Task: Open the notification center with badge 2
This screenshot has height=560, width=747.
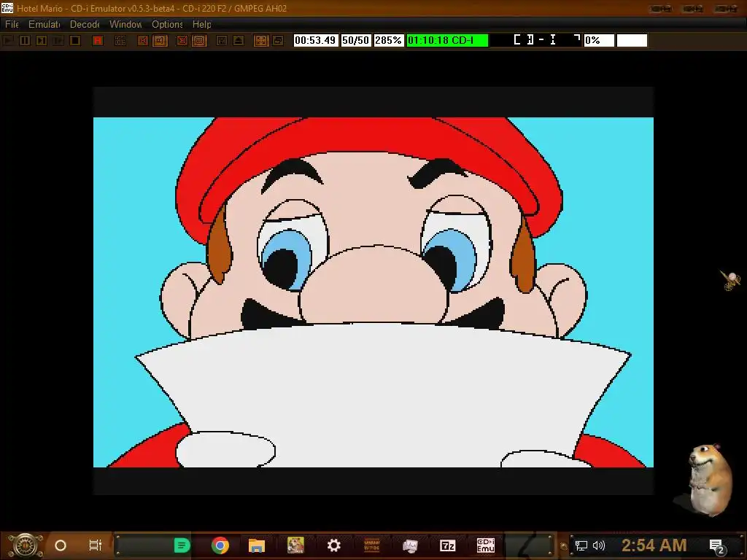Action: 717,547
